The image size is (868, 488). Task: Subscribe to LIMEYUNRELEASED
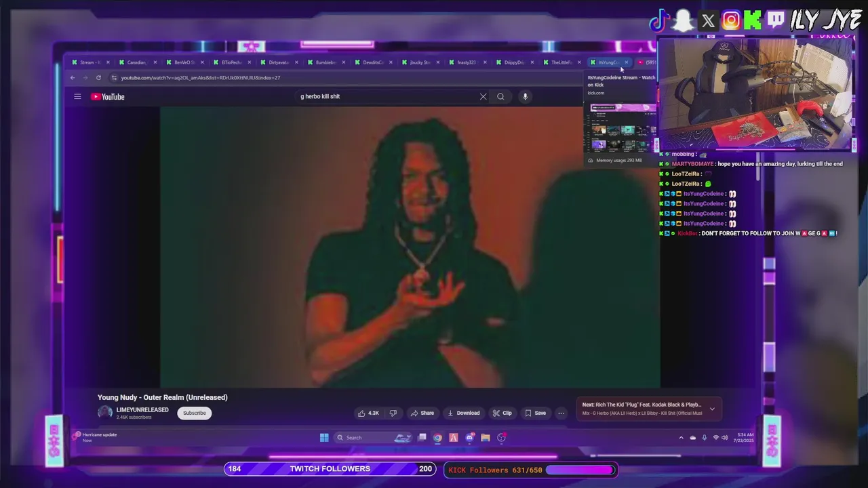click(194, 413)
